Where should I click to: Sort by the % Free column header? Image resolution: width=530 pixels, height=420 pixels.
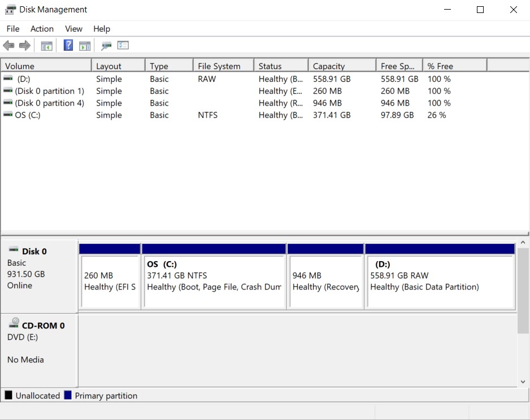click(x=455, y=66)
